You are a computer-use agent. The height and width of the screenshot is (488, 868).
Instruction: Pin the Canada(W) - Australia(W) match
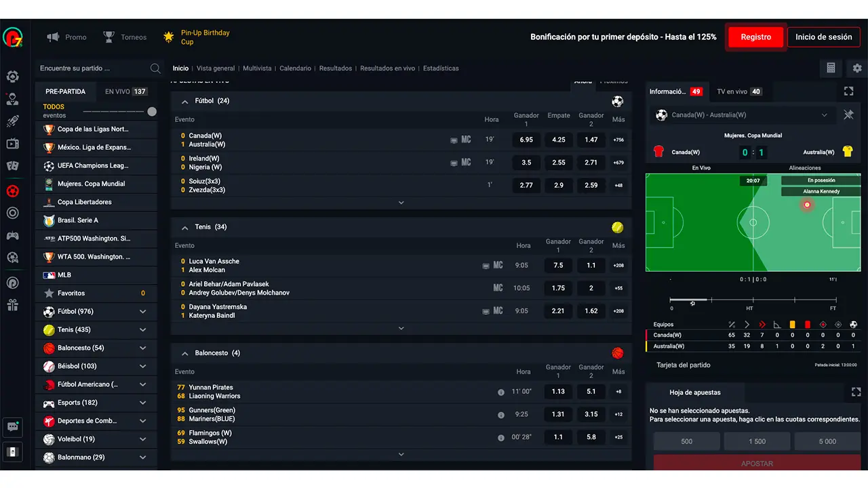[848, 115]
